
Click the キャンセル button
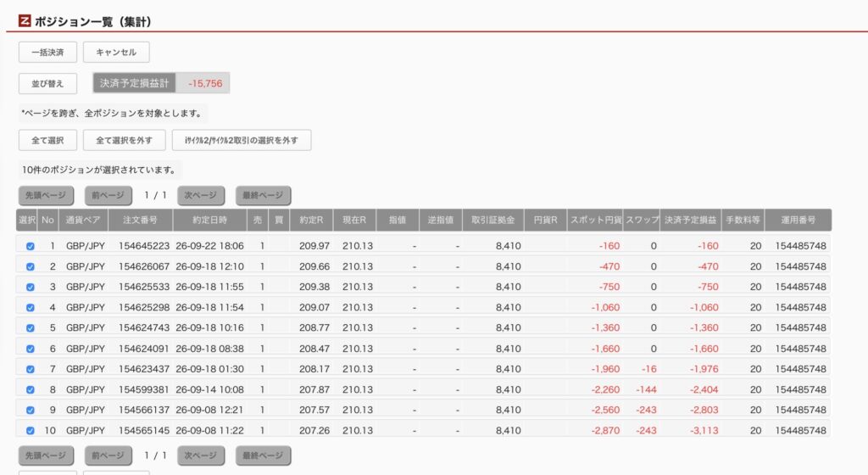[x=116, y=52]
